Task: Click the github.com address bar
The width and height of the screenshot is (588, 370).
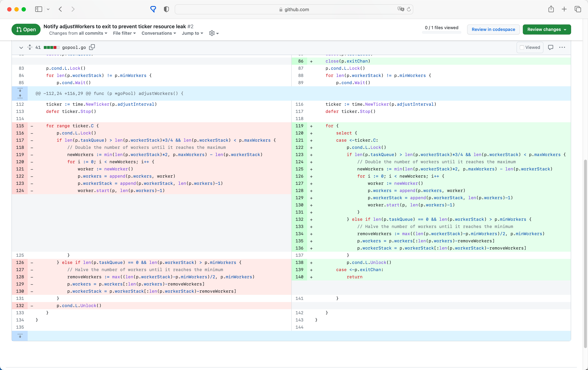Action: coord(294,9)
